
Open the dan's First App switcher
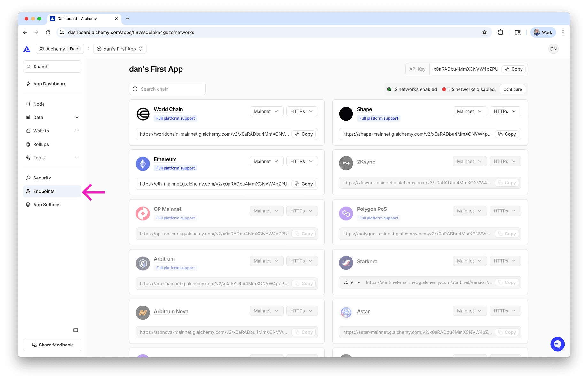point(120,49)
